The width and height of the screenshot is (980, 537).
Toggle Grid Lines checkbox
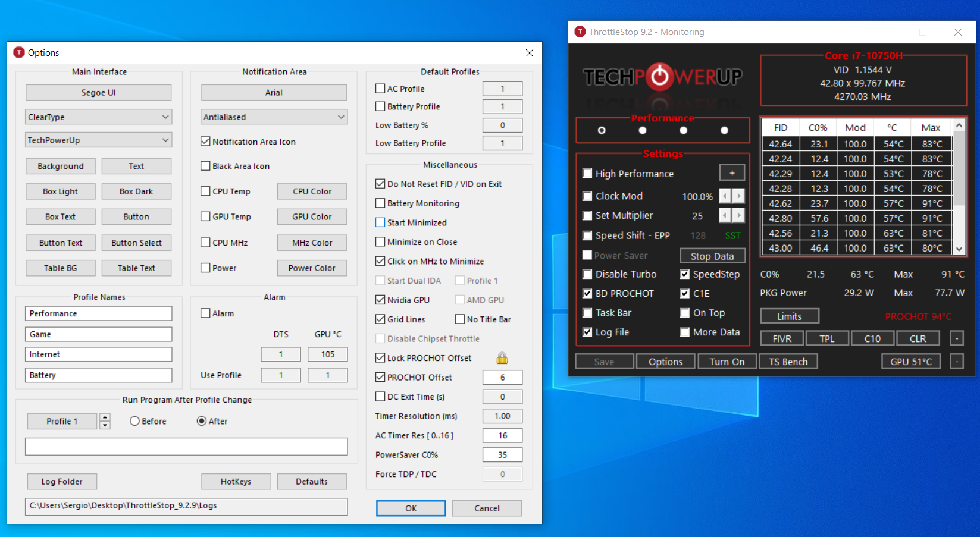pos(380,319)
